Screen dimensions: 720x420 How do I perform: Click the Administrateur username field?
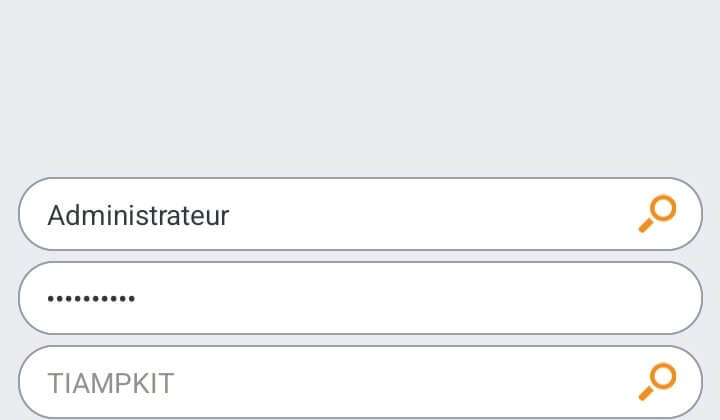point(360,214)
